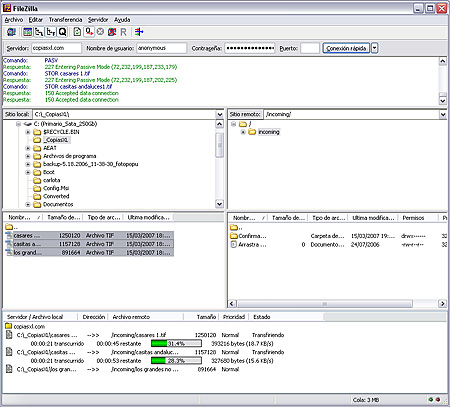Toggle the local directory tree icon
450x407 pixels.
tap(39, 32)
